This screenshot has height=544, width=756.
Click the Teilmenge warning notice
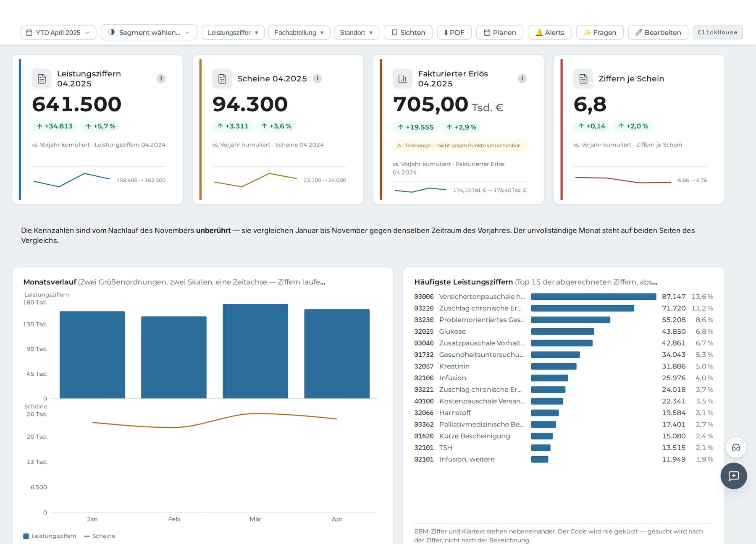(x=459, y=145)
